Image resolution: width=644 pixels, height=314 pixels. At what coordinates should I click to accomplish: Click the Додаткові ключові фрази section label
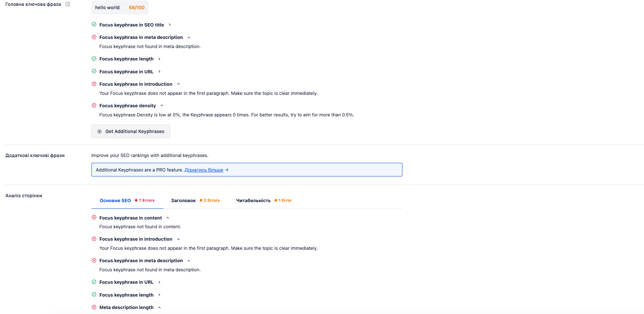click(35, 155)
